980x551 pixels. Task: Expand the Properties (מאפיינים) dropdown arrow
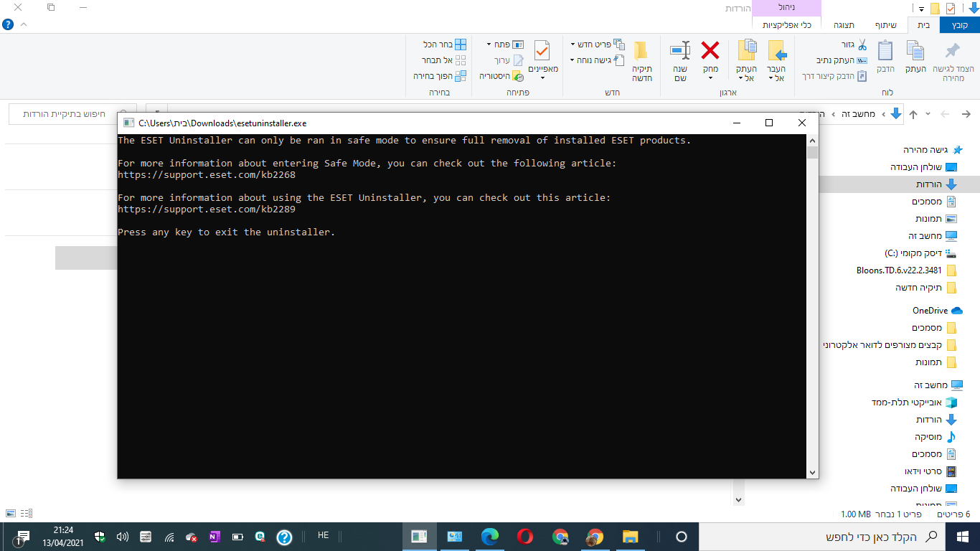point(542,78)
